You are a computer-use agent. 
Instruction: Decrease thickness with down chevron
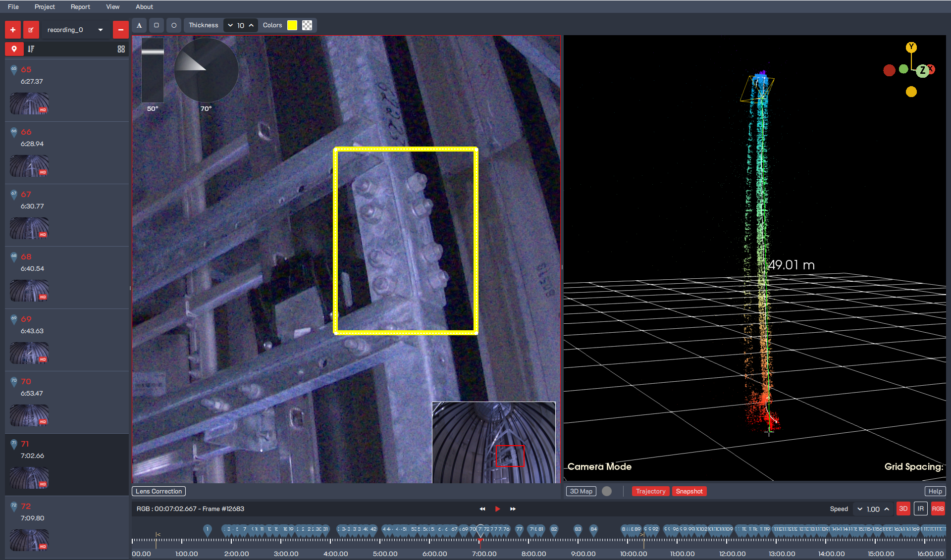230,25
